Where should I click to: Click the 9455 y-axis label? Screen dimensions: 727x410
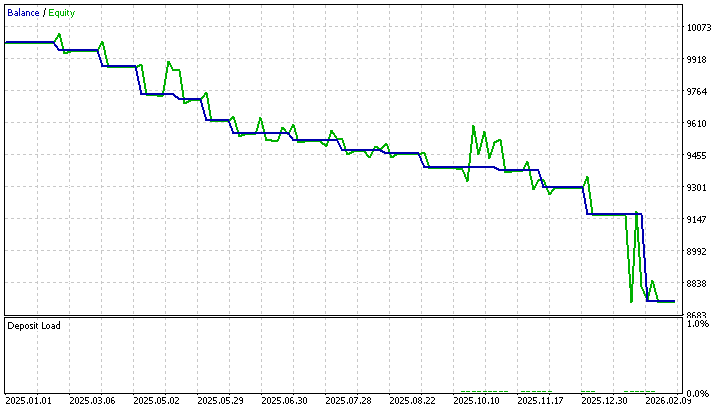[697, 155]
